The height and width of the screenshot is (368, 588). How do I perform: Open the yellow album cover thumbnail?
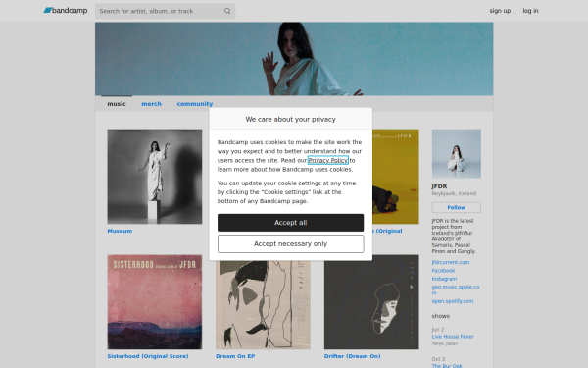pos(396,177)
